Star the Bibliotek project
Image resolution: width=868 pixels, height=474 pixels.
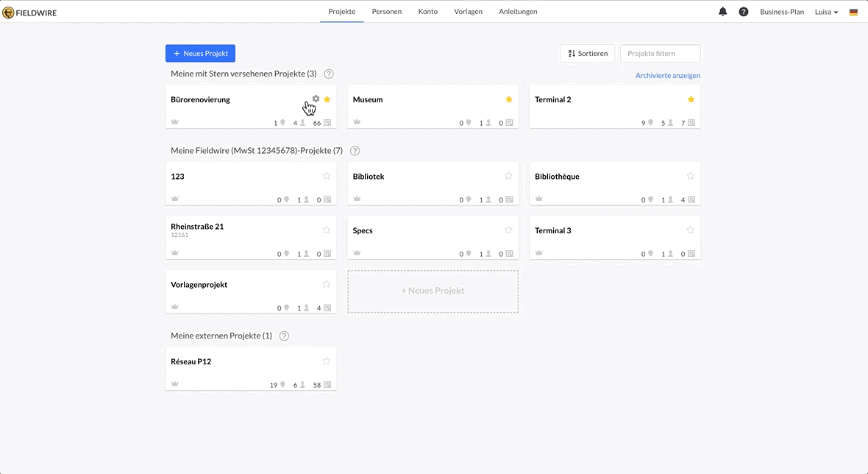pos(508,176)
